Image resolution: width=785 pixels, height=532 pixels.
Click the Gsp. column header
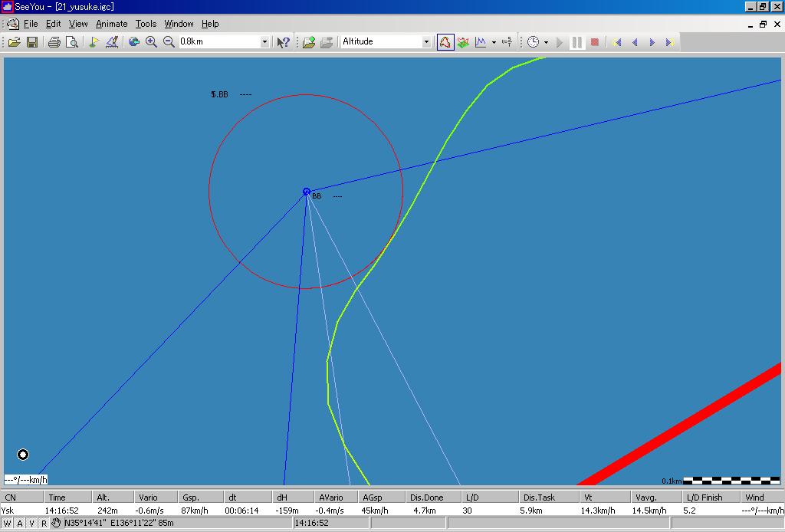tap(200, 498)
